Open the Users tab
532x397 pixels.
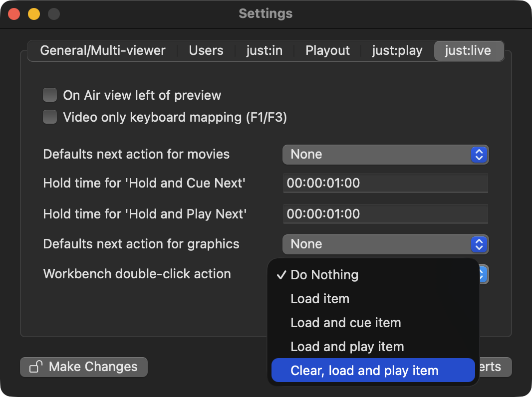tap(206, 51)
